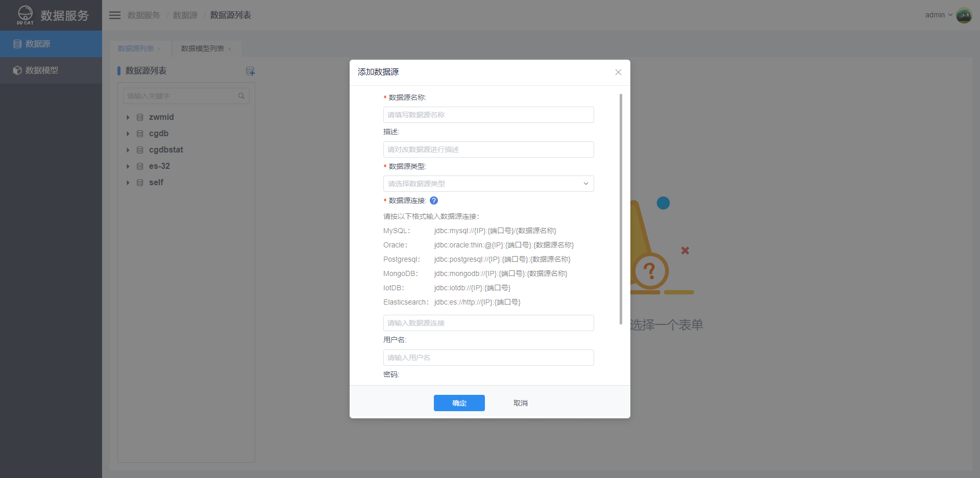Click the 数据源 sidebar database icon
Viewport: 980px width, 478px height.
coord(17,44)
